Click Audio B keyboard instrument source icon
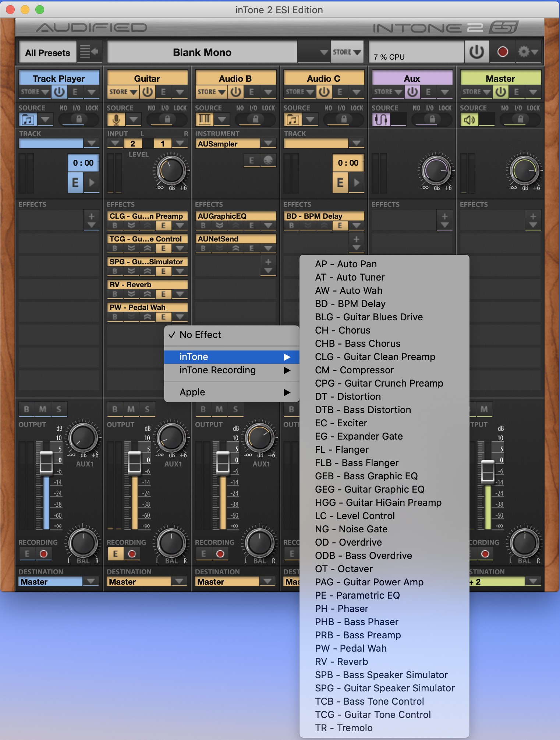Screen dimensions: 560x740 205,120
